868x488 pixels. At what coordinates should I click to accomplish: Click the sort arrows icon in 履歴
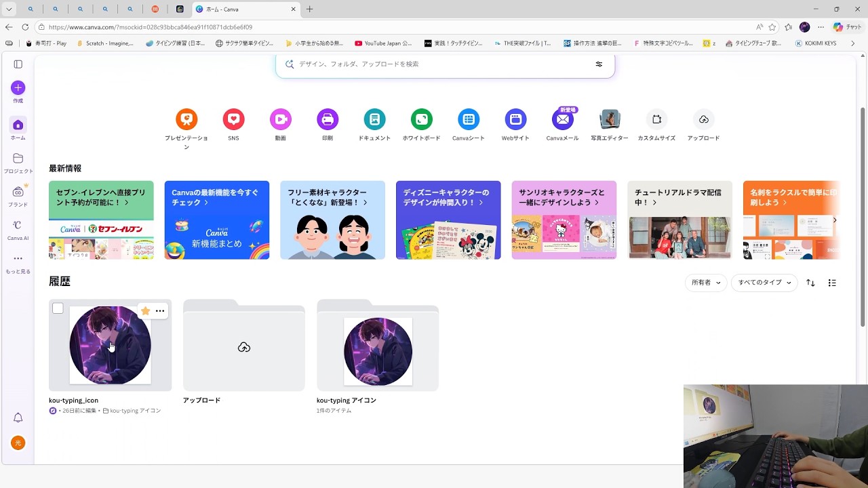810,283
